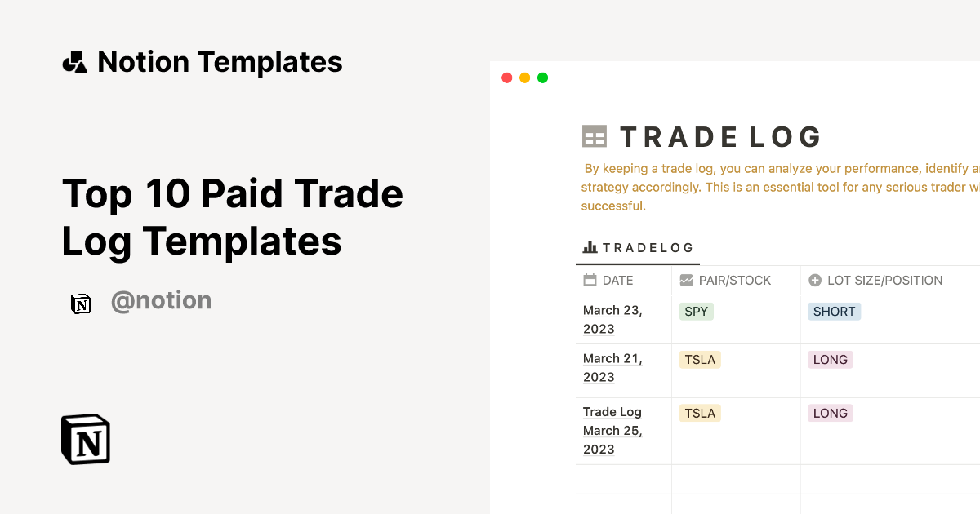Image resolution: width=980 pixels, height=514 pixels.
Task: Click the chart icon in PAIR/STOCK header
Action: pos(686,280)
